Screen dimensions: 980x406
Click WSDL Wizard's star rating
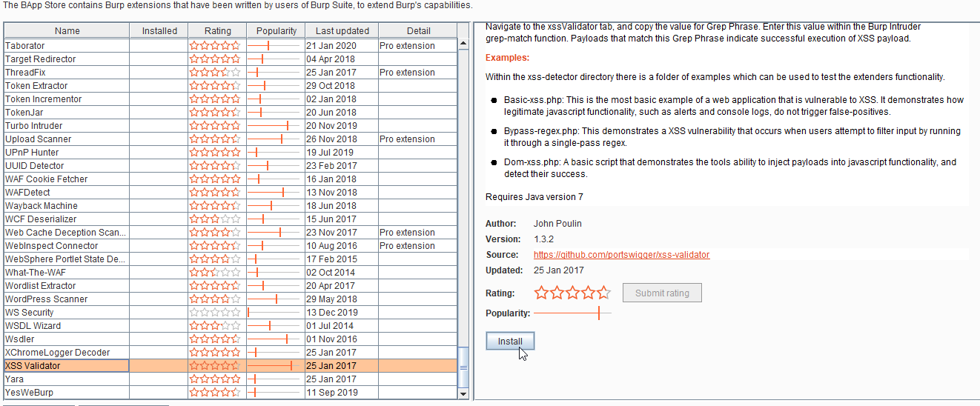(215, 326)
